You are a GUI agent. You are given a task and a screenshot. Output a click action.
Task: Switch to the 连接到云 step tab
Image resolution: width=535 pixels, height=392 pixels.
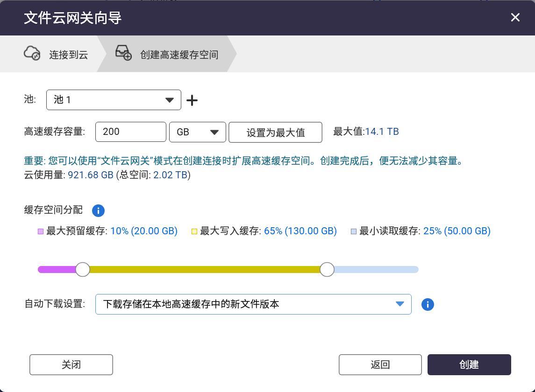tap(68, 55)
